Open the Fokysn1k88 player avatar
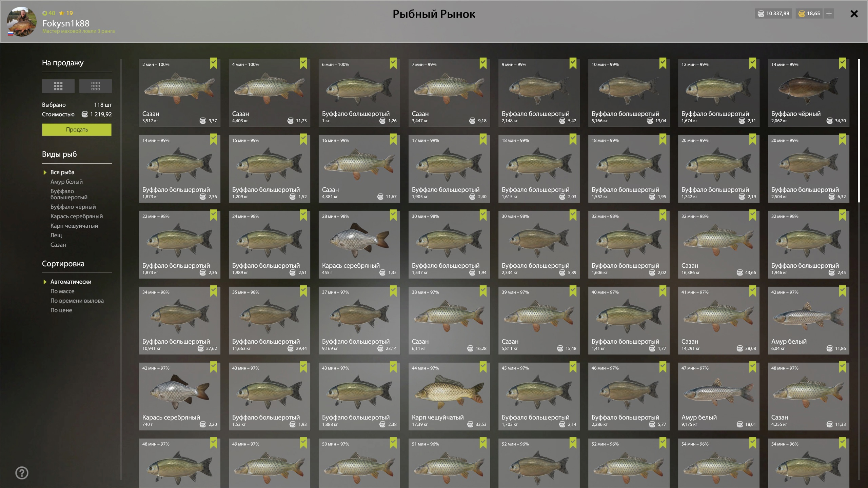The width and height of the screenshot is (868, 488). point(22,22)
